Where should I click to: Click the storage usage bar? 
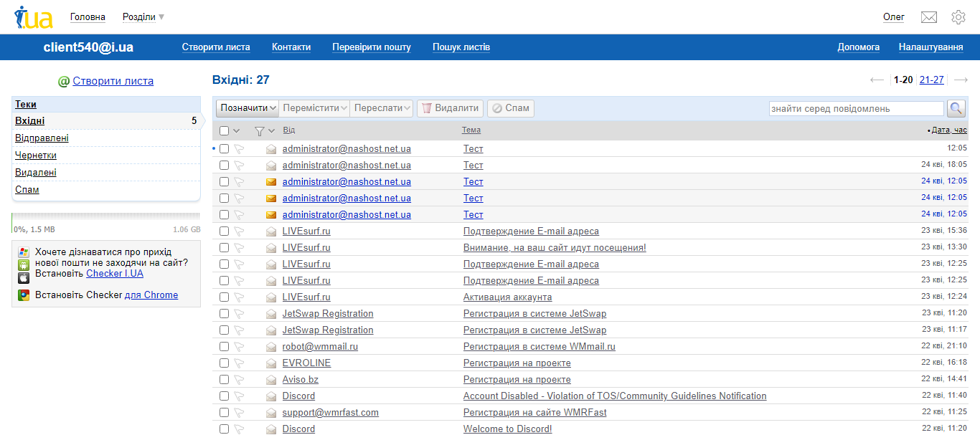106,216
